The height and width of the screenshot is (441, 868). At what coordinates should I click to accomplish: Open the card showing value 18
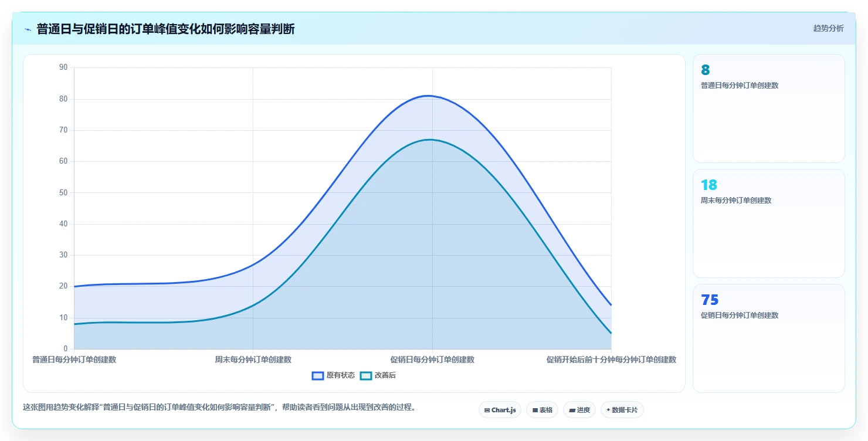768,223
